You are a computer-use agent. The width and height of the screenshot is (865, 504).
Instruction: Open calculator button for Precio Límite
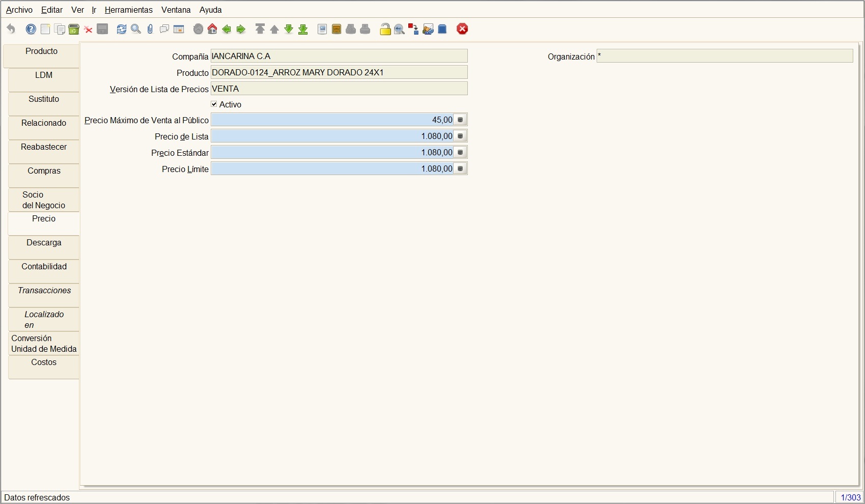click(460, 169)
